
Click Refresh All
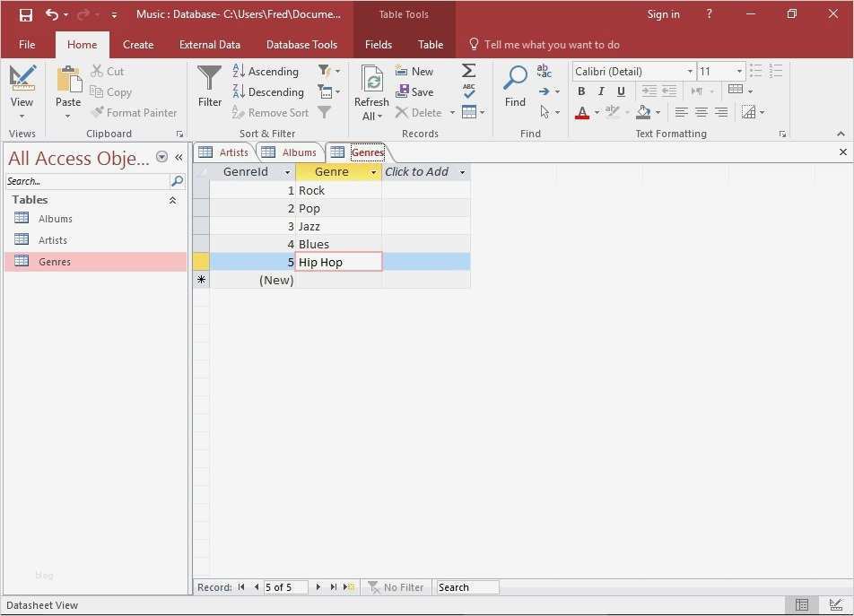[370, 90]
